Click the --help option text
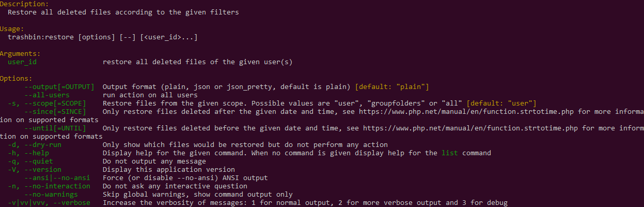Image resolution: width=644 pixels, height=207 pixels. coord(37,153)
